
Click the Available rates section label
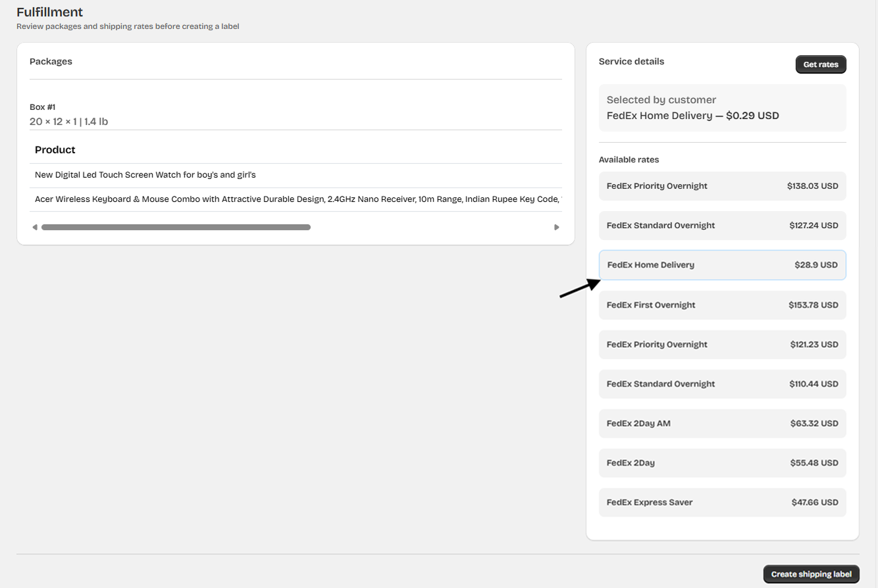629,160
